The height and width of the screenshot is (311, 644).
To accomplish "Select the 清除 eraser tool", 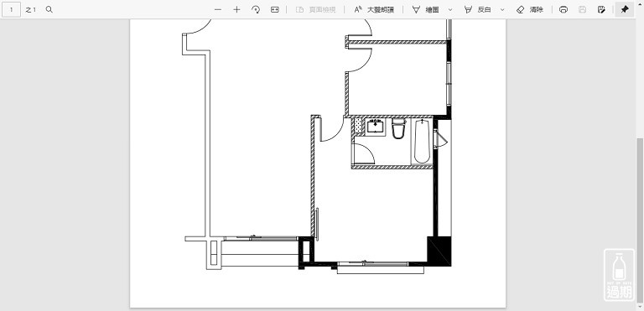I will pyautogui.click(x=530, y=9).
